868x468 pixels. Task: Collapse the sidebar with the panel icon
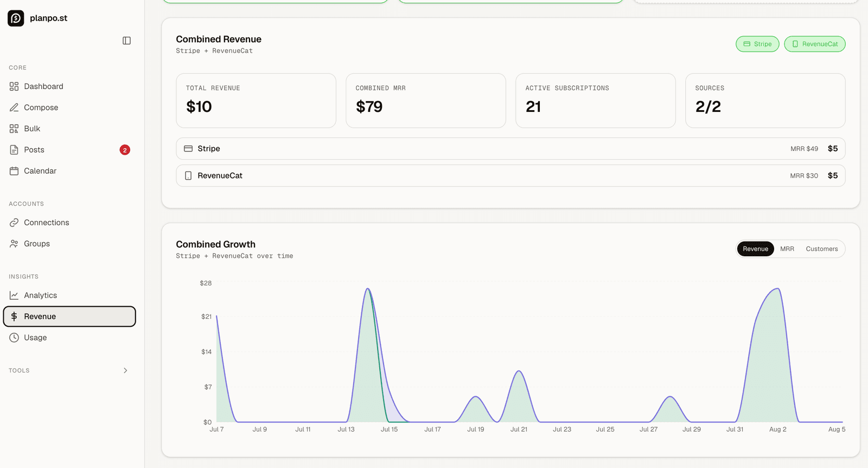coord(126,41)
